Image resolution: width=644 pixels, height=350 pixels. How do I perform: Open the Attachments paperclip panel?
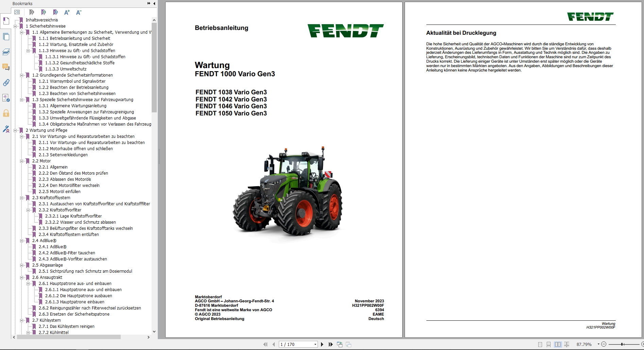[6, 82]
